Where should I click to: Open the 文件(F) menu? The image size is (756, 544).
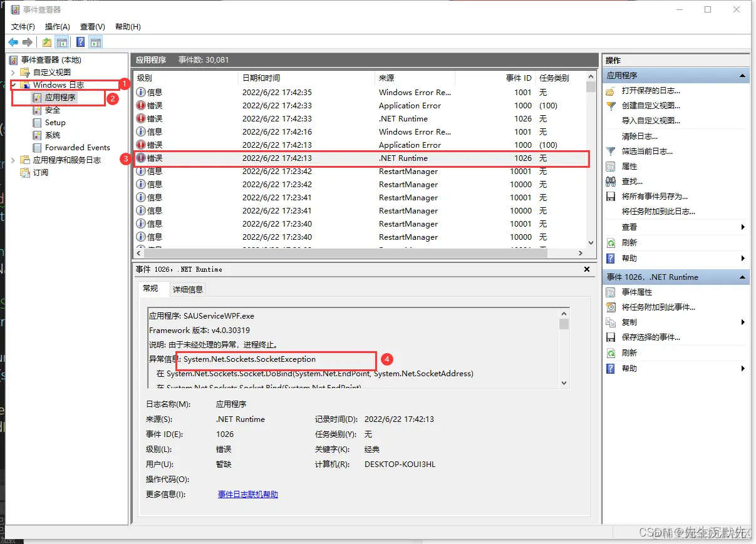point(23,27)
